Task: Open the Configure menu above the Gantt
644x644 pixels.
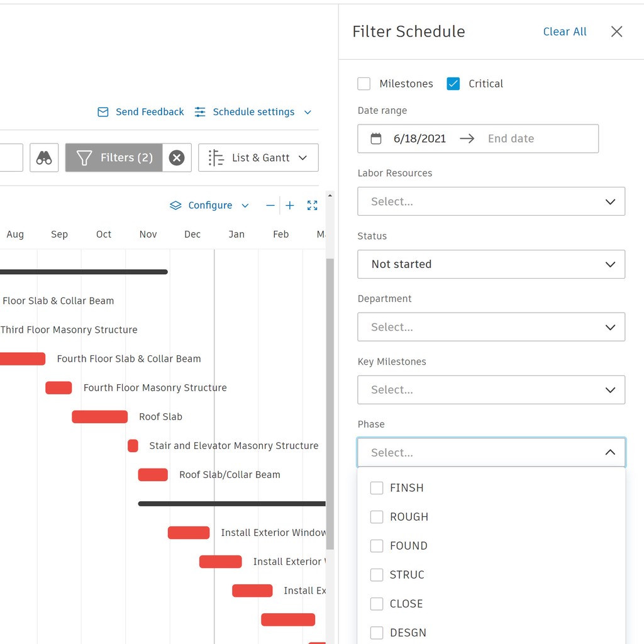Action: click(x=211, y=205)
